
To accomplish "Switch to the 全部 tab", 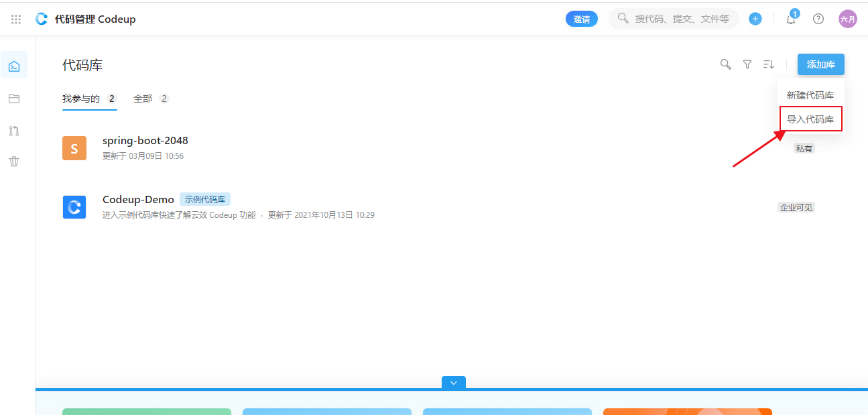I will click(151, 99).
